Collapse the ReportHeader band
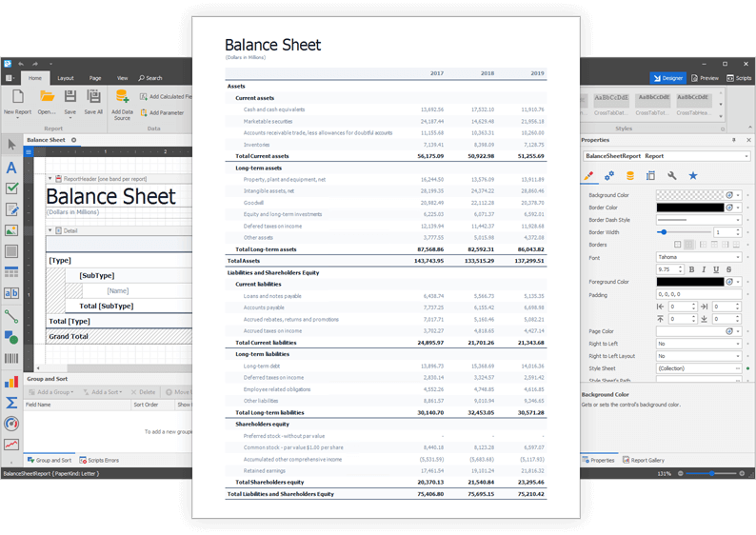The image size is (756, 535). 50,179
